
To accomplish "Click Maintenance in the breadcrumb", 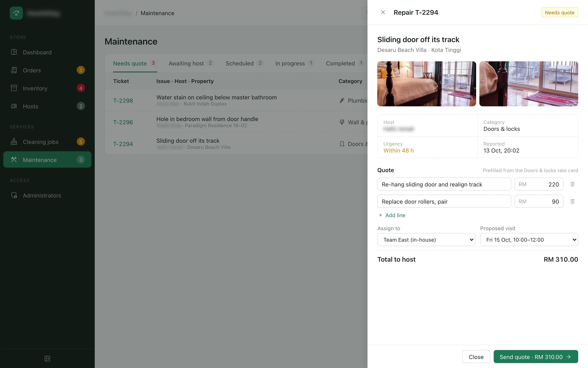I will coord(157,13).
